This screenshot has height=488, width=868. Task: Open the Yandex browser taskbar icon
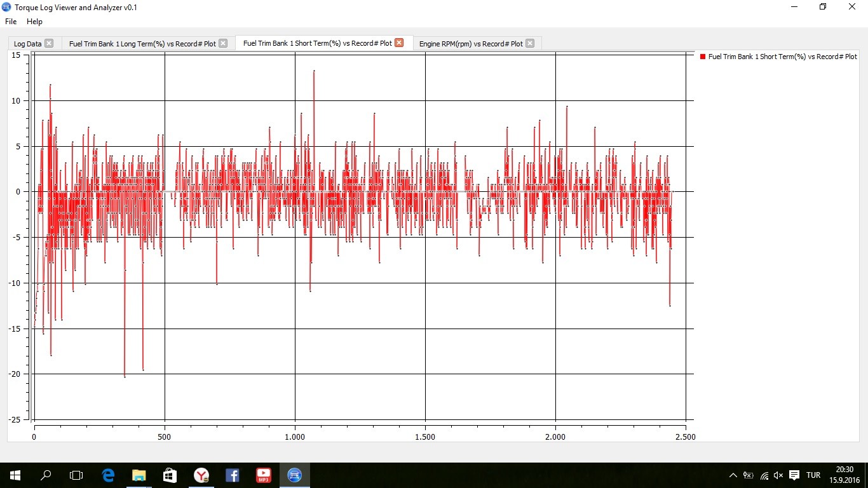coord(201,475)
